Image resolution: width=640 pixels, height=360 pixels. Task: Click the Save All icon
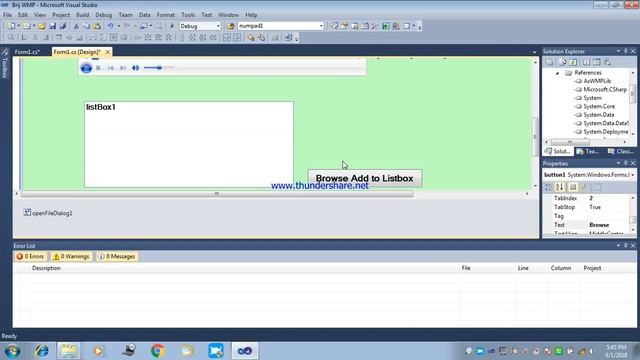[x=62, y=26]
